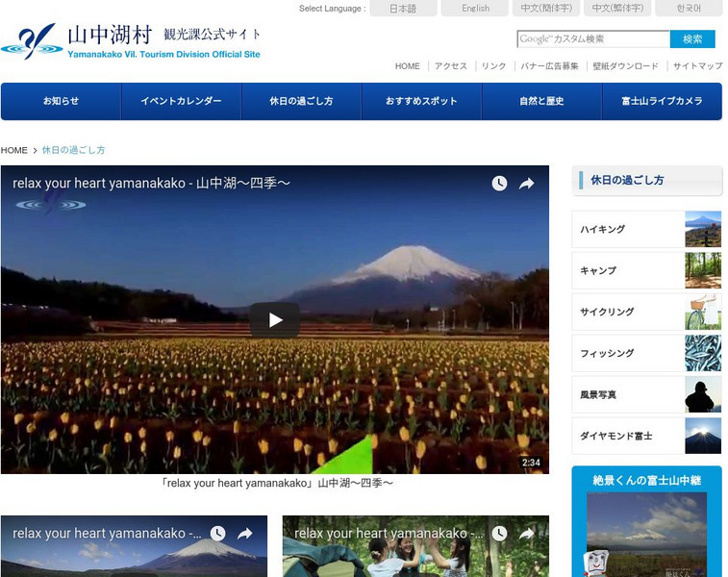The height and width of the screenshot is (577, 728).
Task: Open the 風景写真 silhouette thumbnail
Action: pyautogui.click(x=703, y=394)
